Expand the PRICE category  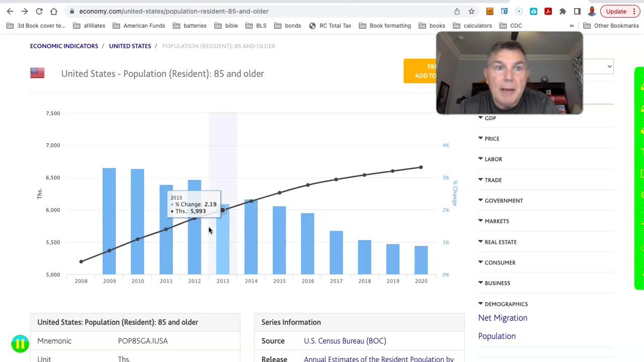[x=489, y=139]
